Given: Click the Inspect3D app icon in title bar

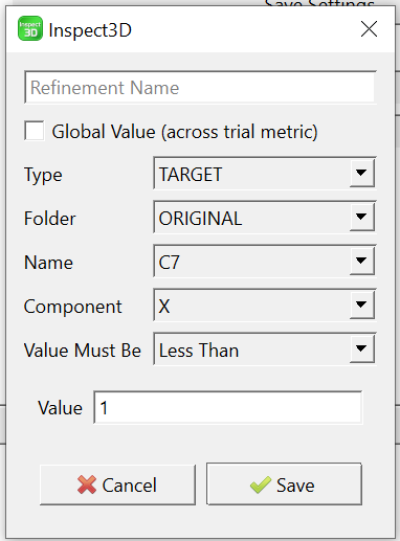Looking at the screenshot, I should pos(30,28).
